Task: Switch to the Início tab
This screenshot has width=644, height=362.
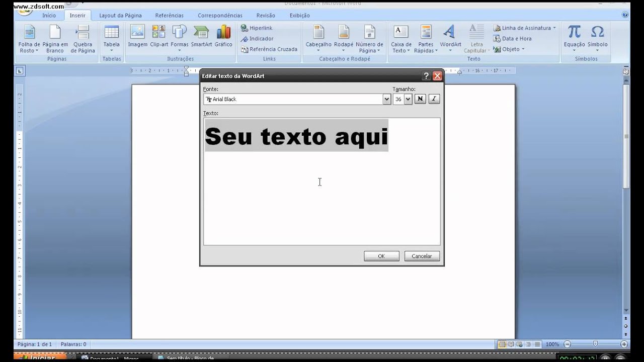Action: (49, 16)
